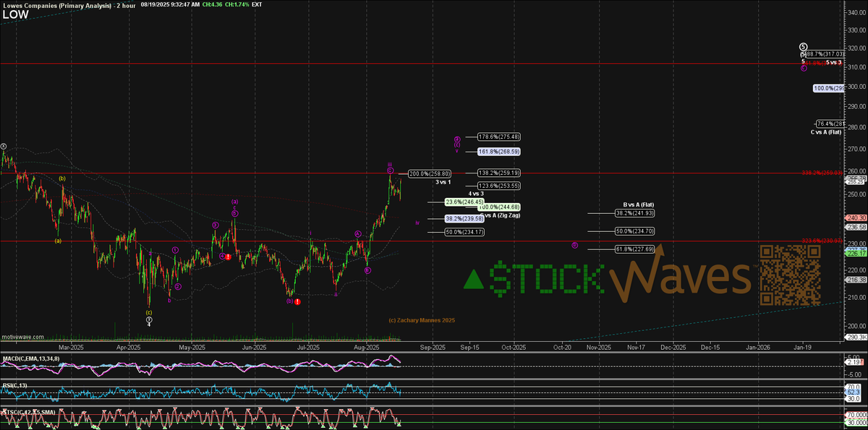Click the Apr-2025 date axis label
This screenshot has height=430, width=868.
(128, 348)
